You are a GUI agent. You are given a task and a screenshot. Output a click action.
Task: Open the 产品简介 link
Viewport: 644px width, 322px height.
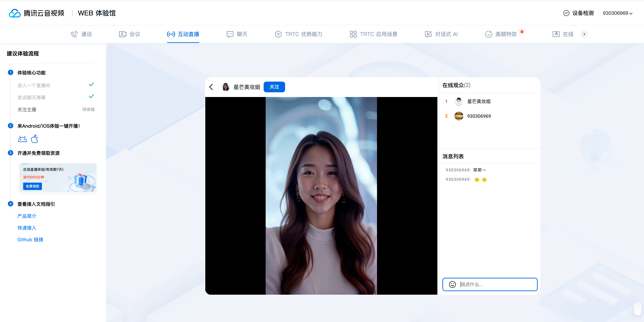coord(27,216)
